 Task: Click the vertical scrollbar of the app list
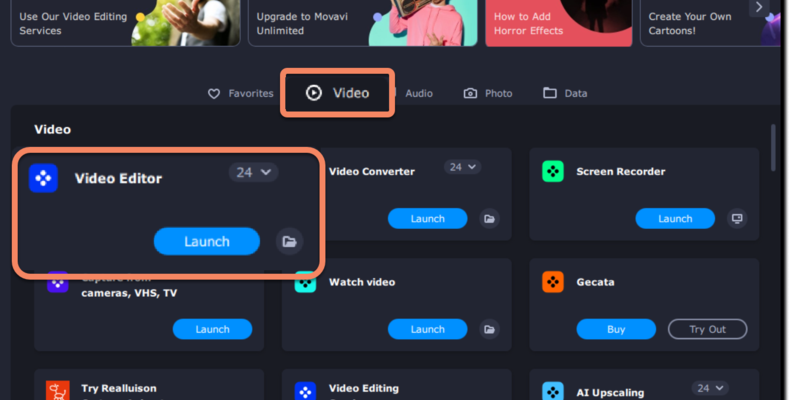tap(773, 147)
